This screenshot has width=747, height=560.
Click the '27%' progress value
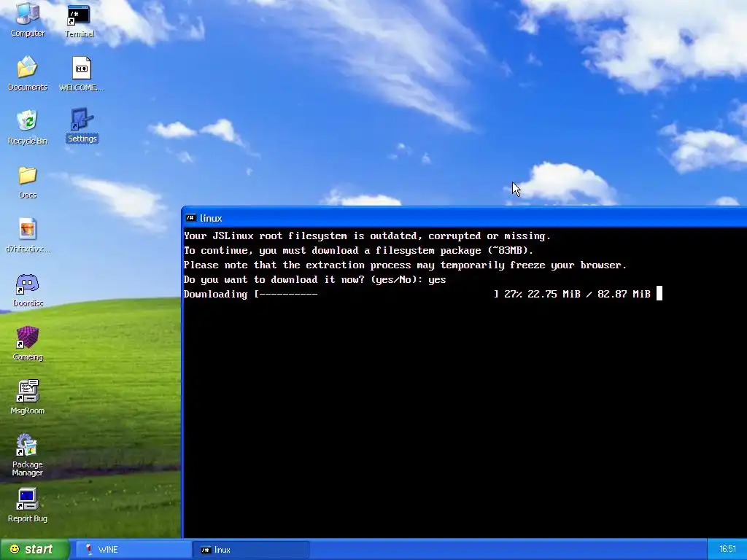click(x=513, y=294)
